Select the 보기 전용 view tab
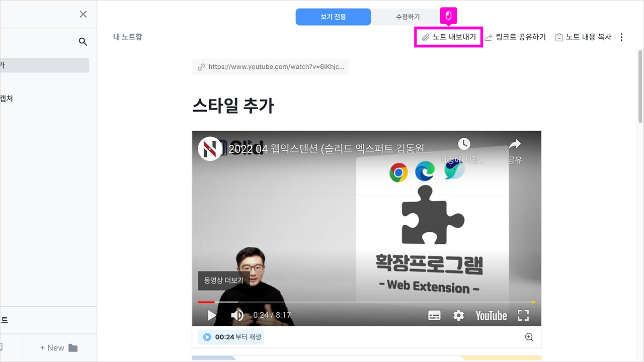This screenshot has width=644, height=362. (333, 17)
